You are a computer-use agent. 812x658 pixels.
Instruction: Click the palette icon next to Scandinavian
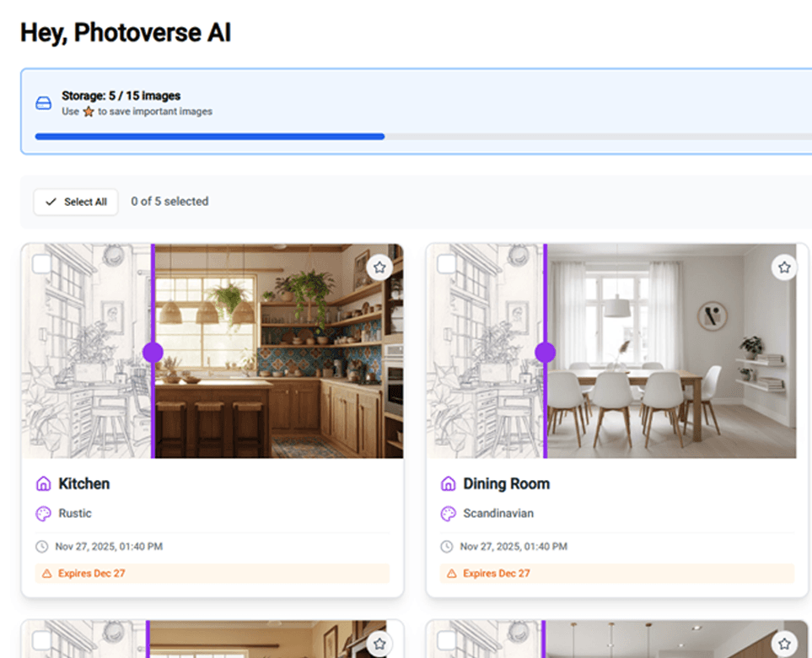click(x=447, y=513)
